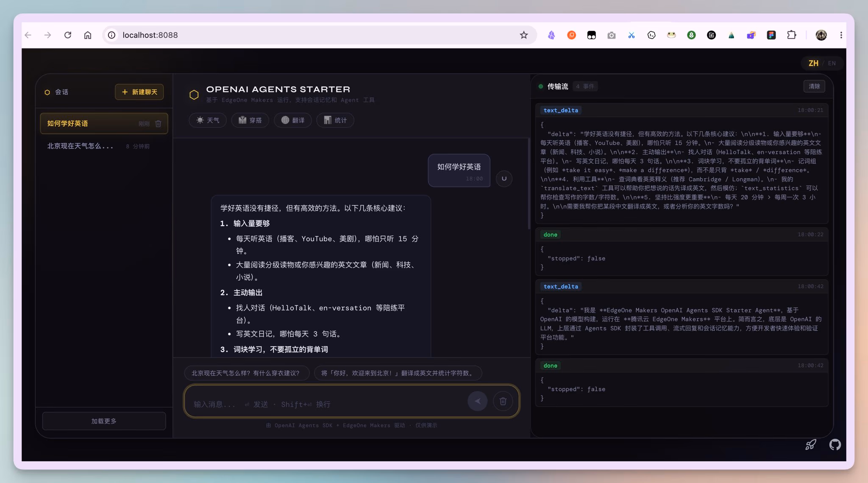Viewport: 868px width, 483px height.
Task: Click the 会话 sidebar heading
Action: pyautogui.click(x=61, y=92)
